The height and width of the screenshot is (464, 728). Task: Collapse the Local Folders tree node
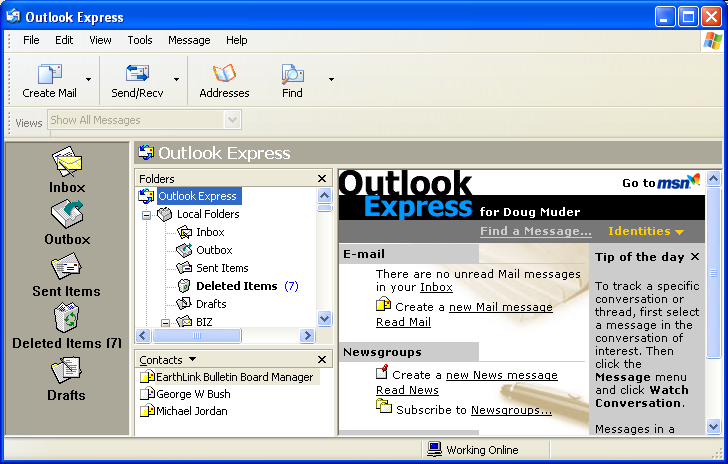[x=146, y=215]
